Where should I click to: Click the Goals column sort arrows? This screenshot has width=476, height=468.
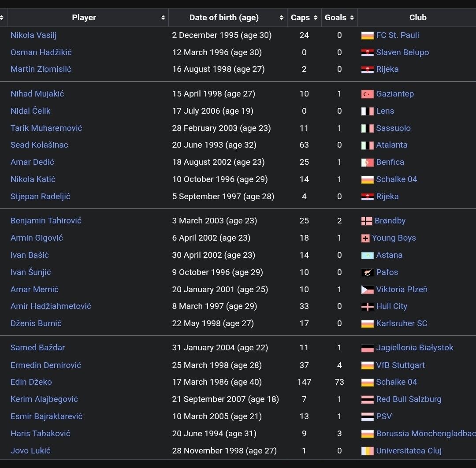(352, 18)
